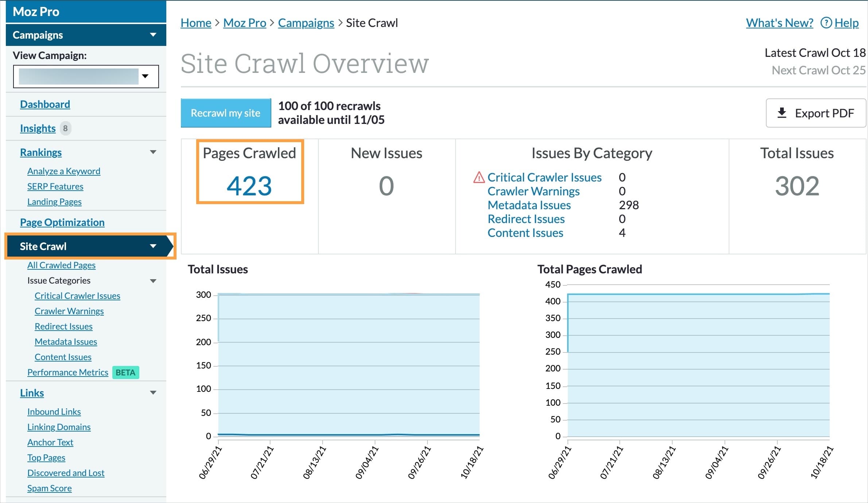Screen dimensions: 868x503
Task: Open Insights with 8 notifications
Action: 38,128
